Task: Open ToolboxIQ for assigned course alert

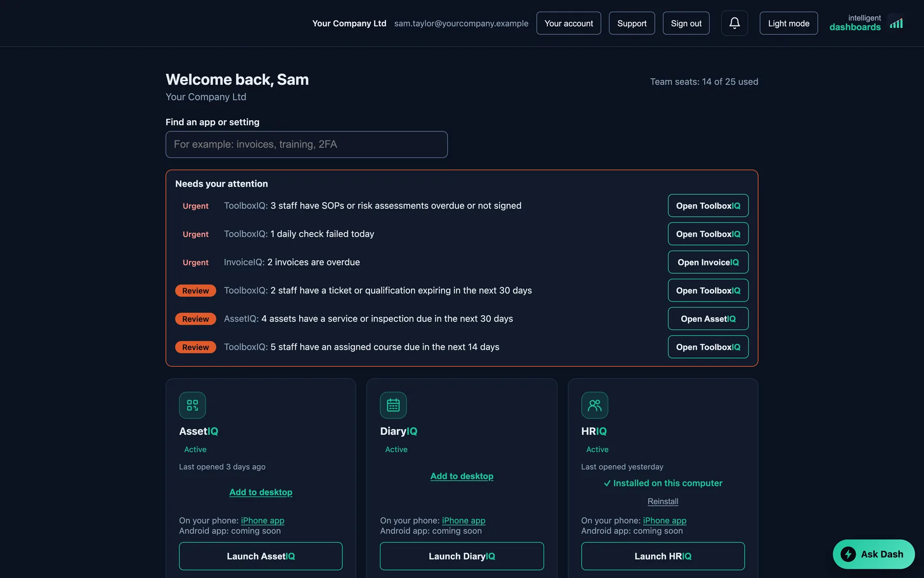Action: point(708,347)
